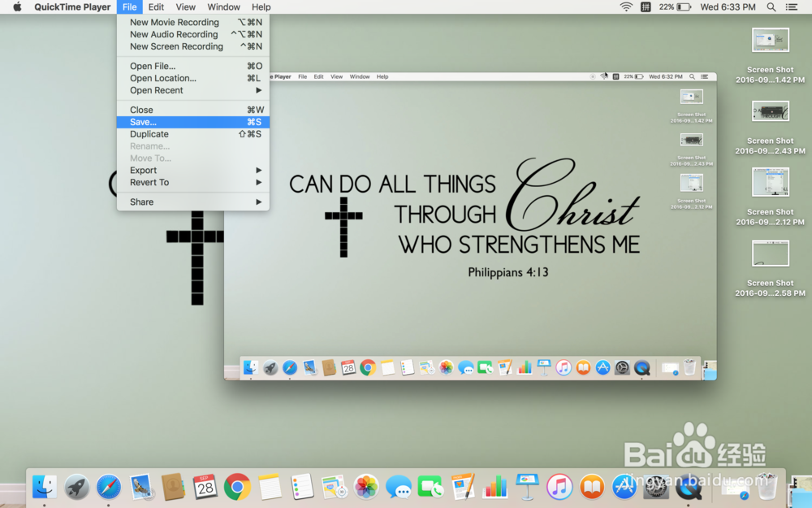The width and height of the screenshot is (812, 508).
Task: Open the Trash in the Dock
Action: click(x=767, y=487)
